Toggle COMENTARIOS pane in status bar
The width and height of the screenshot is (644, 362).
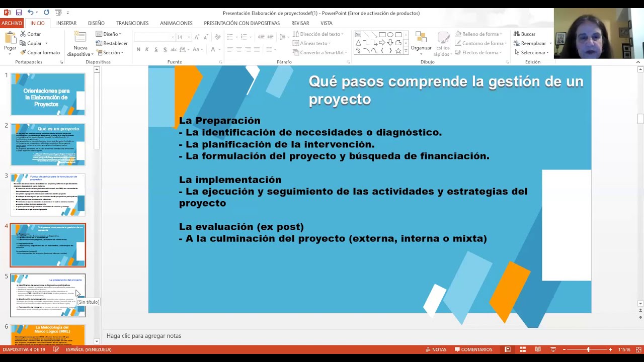[473, 349]
